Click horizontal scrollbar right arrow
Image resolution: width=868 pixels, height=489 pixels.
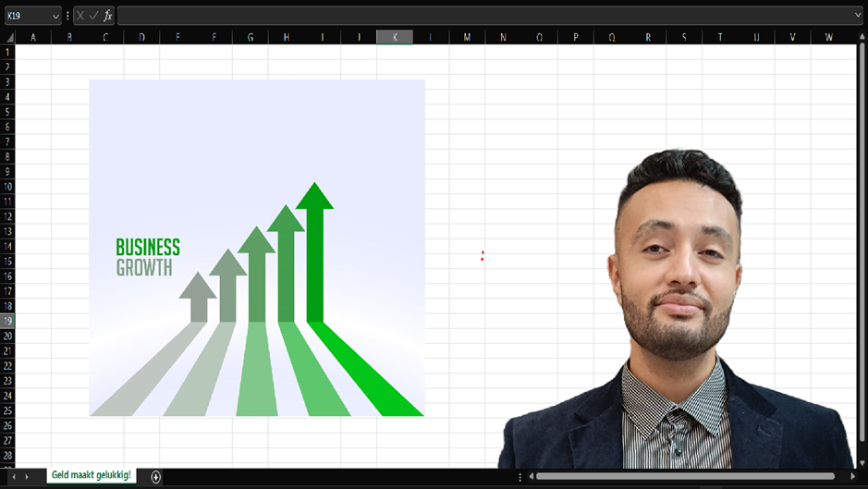852,476
